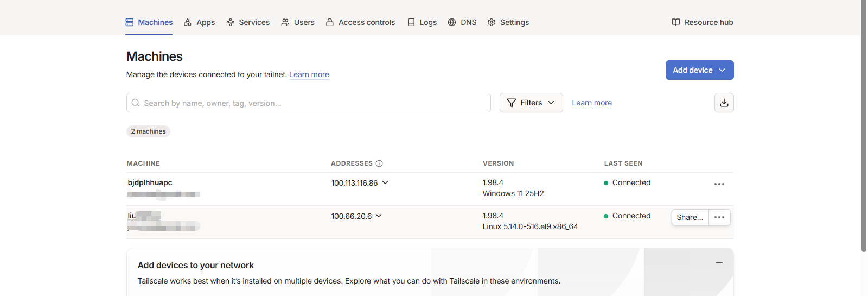Click the MACHINE column header

[x=143, y=163]
